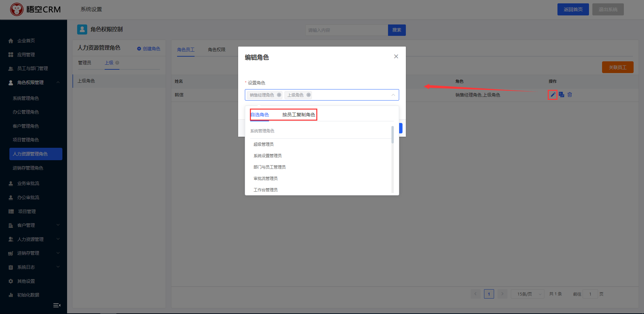The height and width of the screenshot is (314, 644).
Task: Select the 上级角色 item in role list
Action: coord(119,81)
